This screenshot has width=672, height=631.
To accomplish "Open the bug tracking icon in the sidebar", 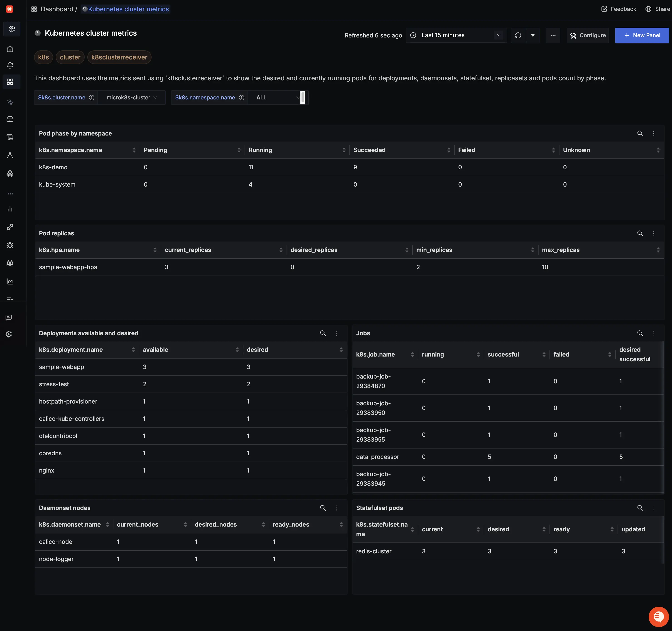I will (x=10, y=245).
